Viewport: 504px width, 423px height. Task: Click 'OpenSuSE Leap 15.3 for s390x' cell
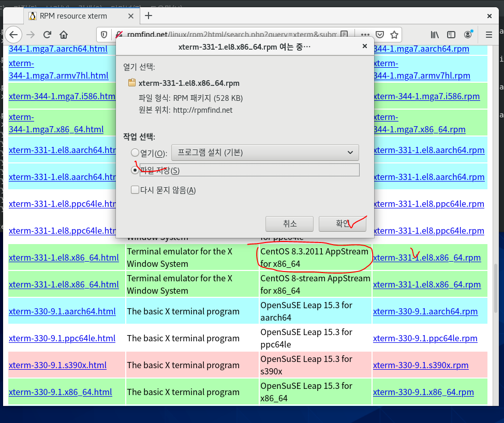click(x=315, y=365)
